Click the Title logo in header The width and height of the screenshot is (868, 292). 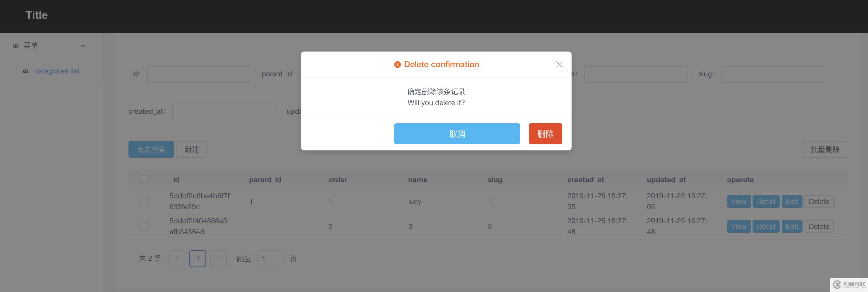36,15
